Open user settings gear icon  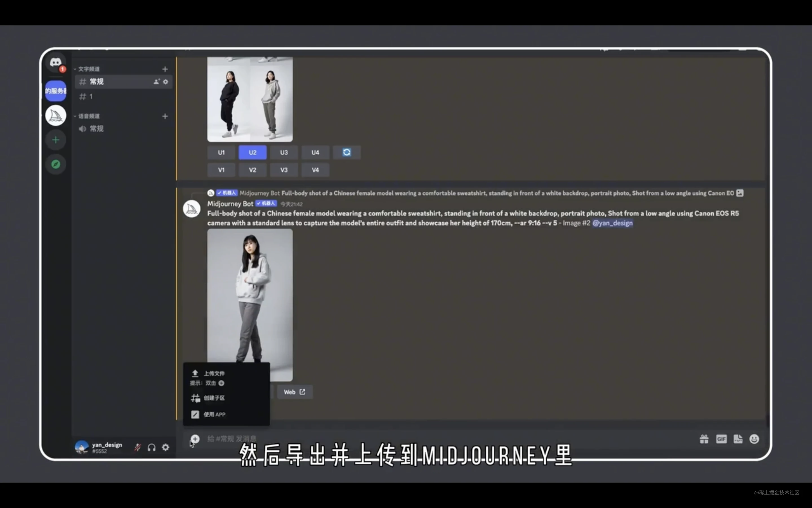pos(166,448)
